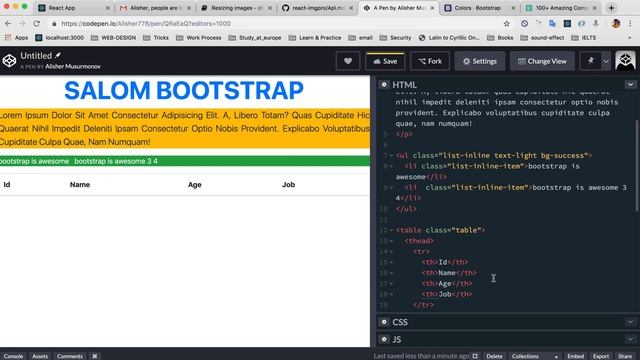Click Alisher Musurmonov author link
This screenshot has width=640, height=360.
pos(73,66)
